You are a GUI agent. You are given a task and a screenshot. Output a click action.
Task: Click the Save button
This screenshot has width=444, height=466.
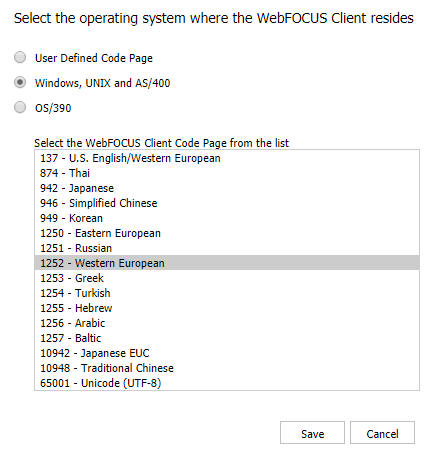coord(312,433)
